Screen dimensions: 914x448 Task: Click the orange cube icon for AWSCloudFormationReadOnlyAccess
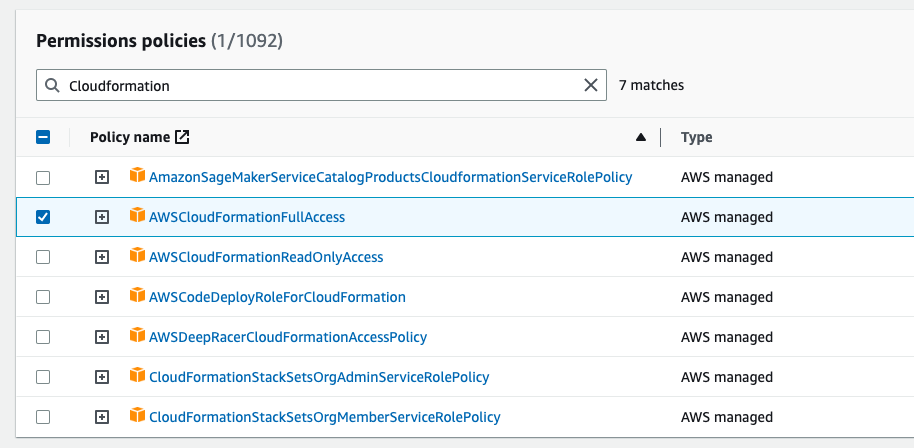(137, 255)
